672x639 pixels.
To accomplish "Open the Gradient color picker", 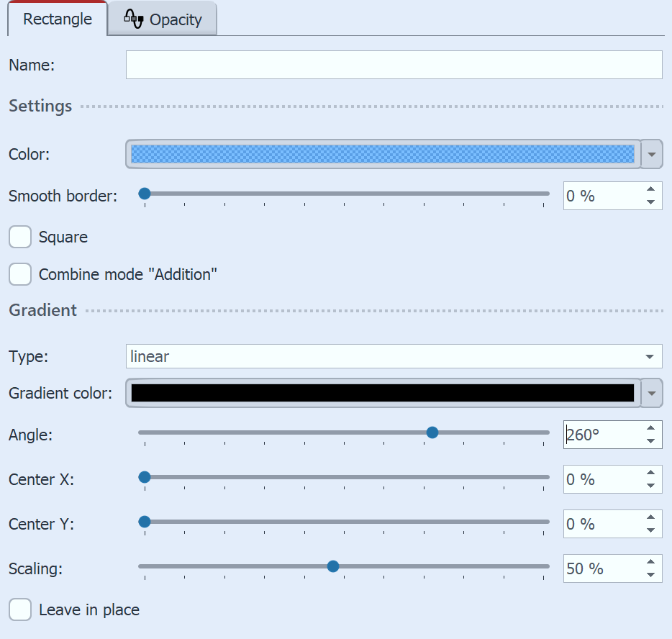I will point(381,393).
